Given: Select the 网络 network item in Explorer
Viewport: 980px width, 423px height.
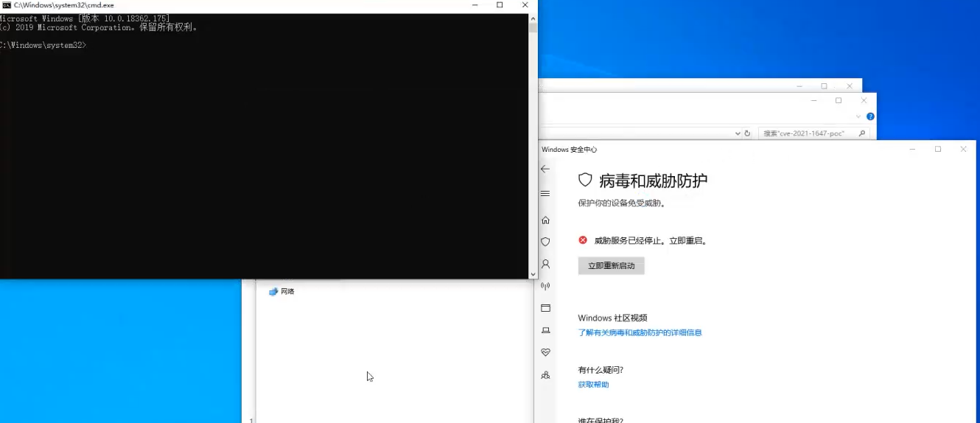Looking at the screenshot, I should point(281,291).
